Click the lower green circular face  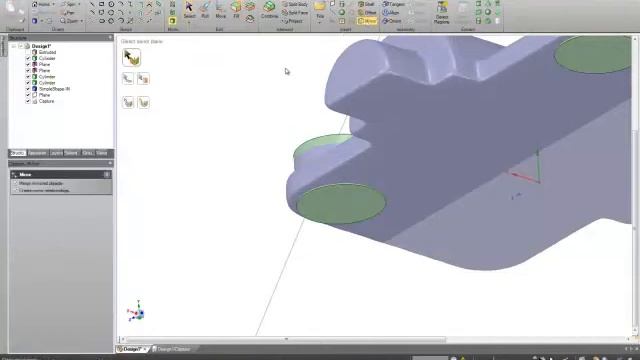tap(341, 203)
